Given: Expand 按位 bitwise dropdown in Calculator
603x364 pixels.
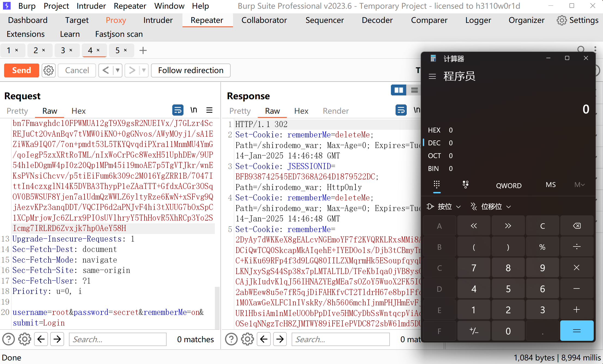Looking at the screenshot, I should (x=444, y=207).
